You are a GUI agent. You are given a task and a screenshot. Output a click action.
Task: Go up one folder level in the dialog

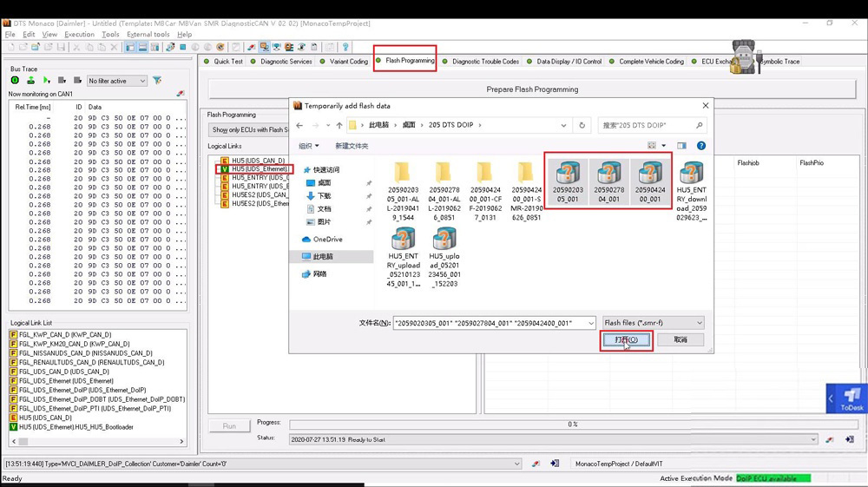coord(339,125)
